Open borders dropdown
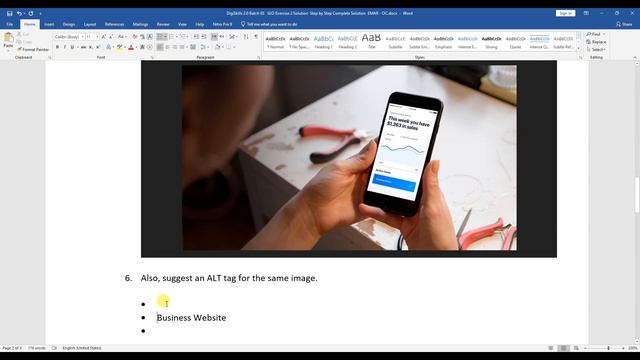Image resolution: width=640 pixels, height=360 pixels. click(234, 47)
